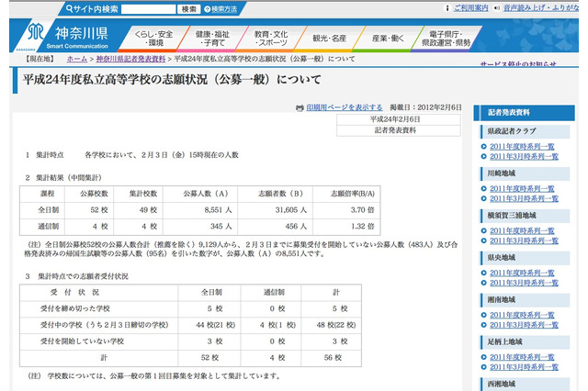Open 2011年度時系列一覧 under 横須賀三浦地域

522,231
